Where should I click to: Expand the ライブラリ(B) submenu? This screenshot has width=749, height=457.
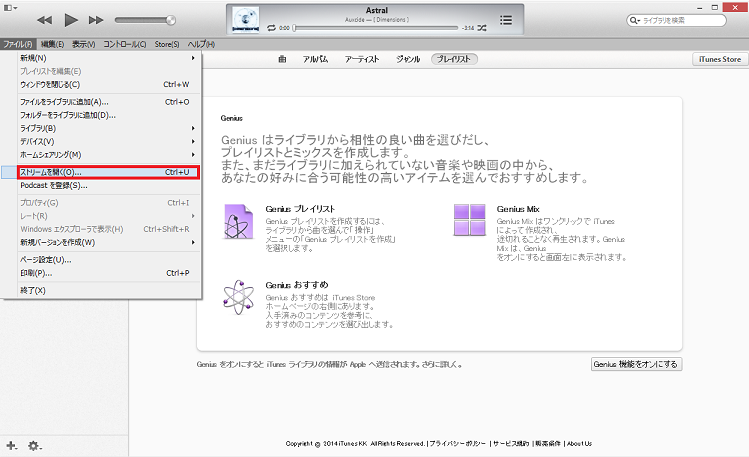(108, 128)
